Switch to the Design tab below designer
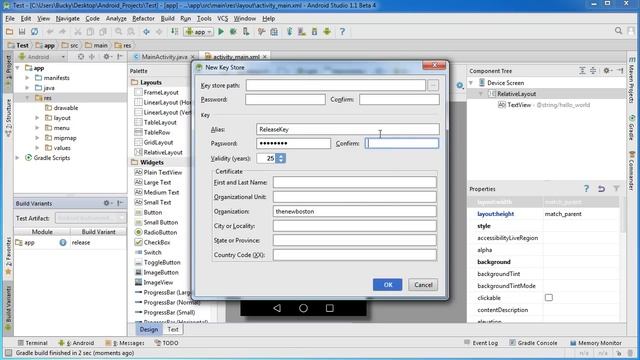This screenshot has height=360, width=640. (x=149, y=329)
